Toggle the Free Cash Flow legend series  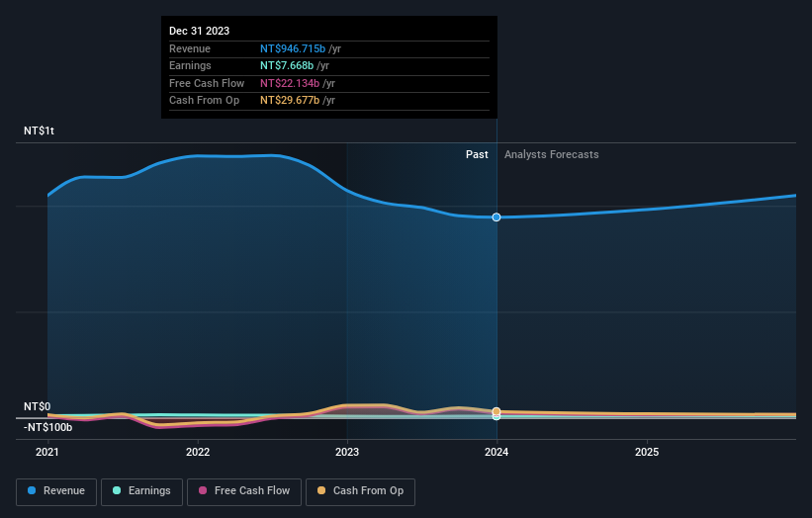coord(244,491)
